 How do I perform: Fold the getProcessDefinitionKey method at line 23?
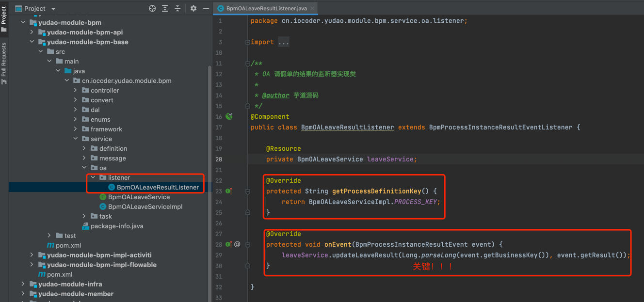pyautogui.click(x=248, y=191)
